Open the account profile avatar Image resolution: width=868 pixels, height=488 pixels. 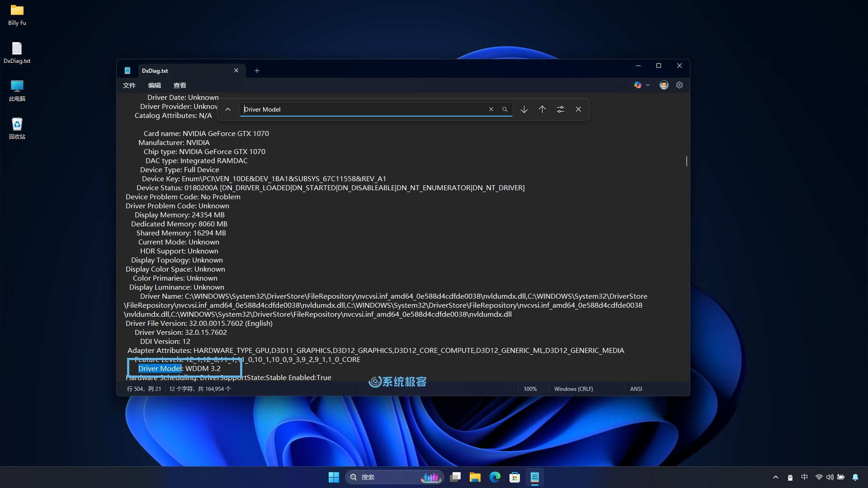[664, 85]
